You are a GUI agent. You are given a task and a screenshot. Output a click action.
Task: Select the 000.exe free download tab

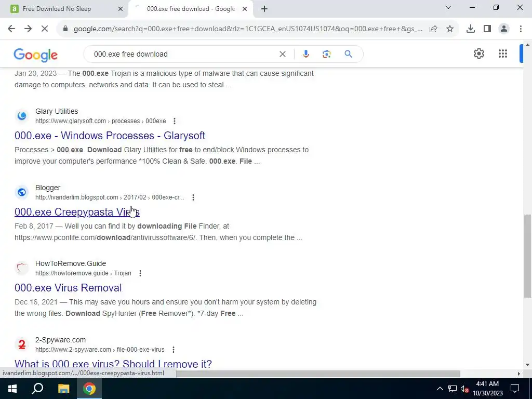click(x=191, y=9)
